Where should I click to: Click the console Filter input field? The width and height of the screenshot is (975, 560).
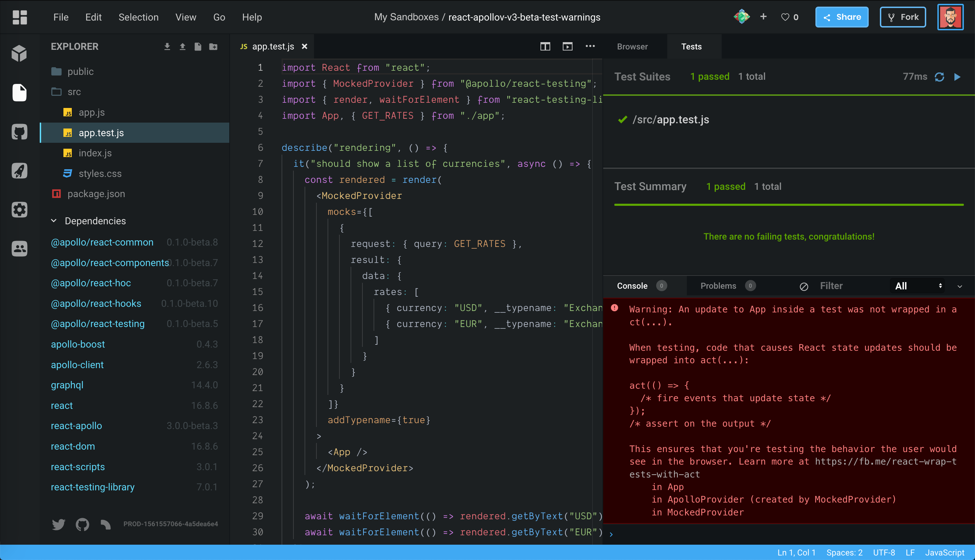pos(846,286)
